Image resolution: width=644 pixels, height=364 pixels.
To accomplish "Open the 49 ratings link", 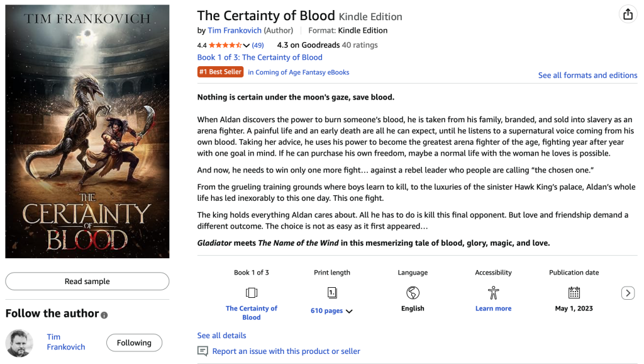I will point(258,45).
